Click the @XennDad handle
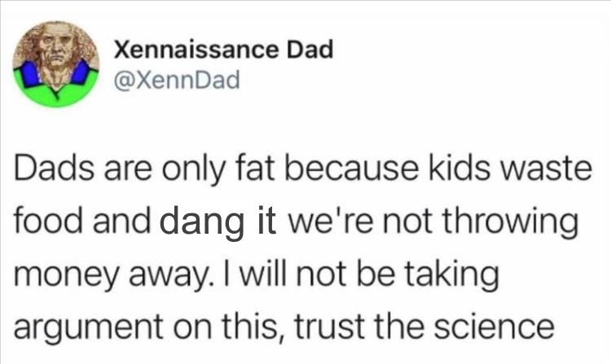Image resolution: width=611 pixels, height=364 pixels. [x=177, y=81]
